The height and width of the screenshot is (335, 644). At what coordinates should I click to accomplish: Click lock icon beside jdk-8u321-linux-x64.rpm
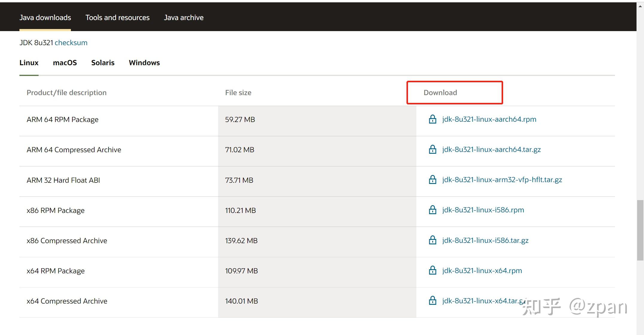[433, 270]
